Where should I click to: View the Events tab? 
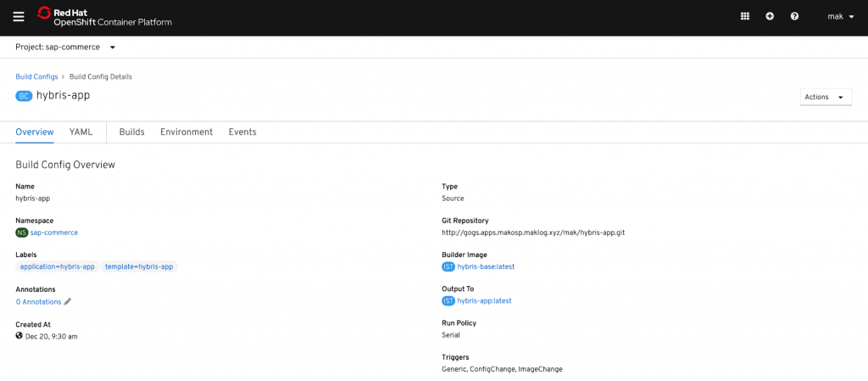pyautogui.click(x=242, y=132)
